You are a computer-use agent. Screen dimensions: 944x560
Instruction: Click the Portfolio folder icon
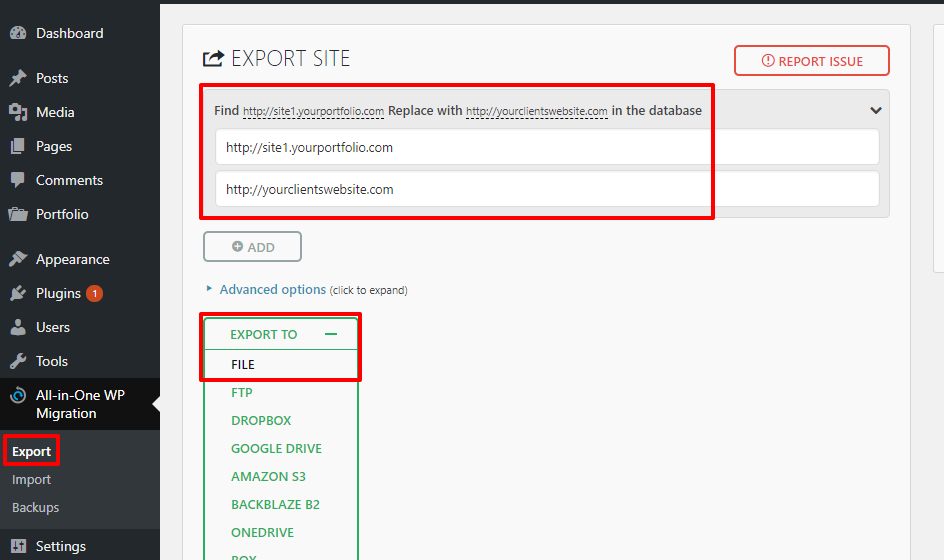pos(18,214)
